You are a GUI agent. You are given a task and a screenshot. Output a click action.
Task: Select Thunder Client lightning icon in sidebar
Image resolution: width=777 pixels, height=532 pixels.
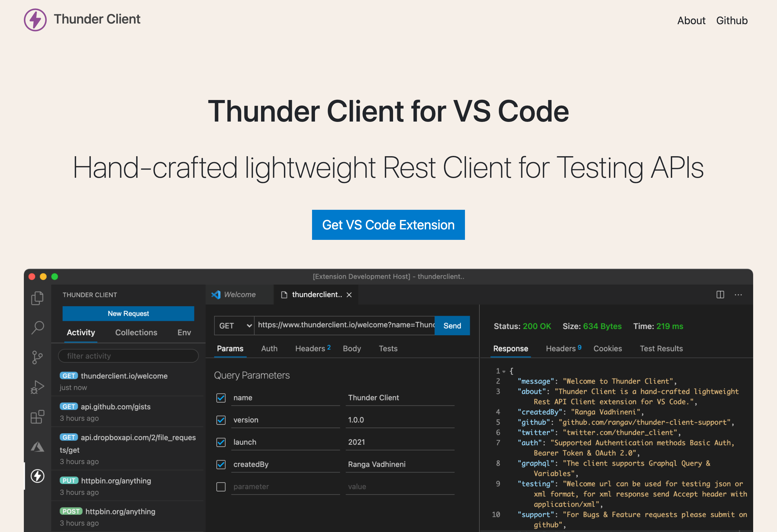38,476
